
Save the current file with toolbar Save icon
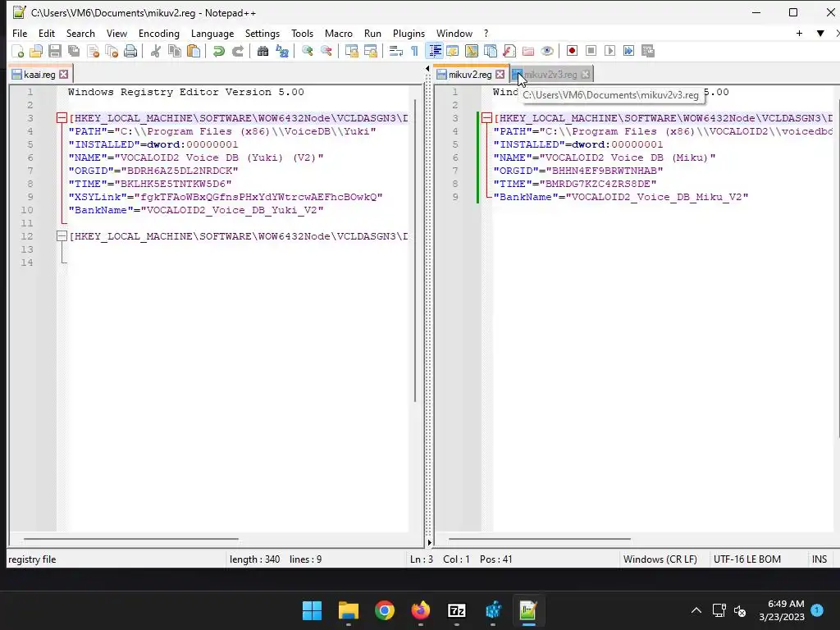(x=55, y=51)
